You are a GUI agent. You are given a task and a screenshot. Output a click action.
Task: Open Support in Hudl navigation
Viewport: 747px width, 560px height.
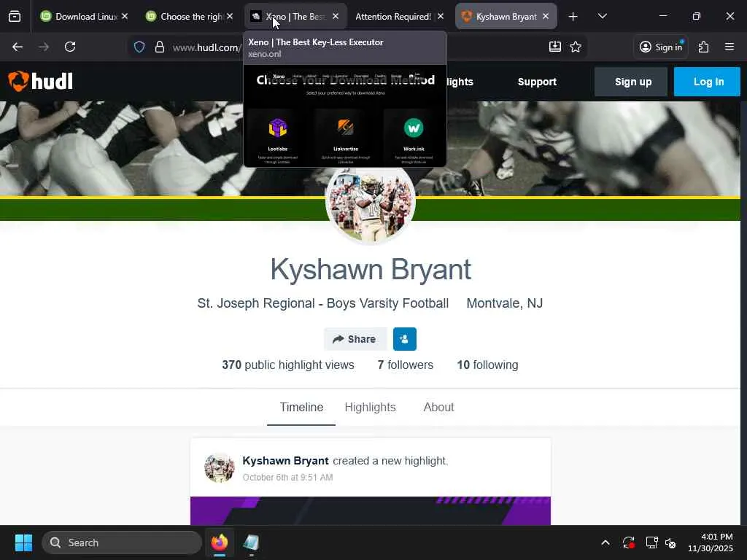click(537, 82)
